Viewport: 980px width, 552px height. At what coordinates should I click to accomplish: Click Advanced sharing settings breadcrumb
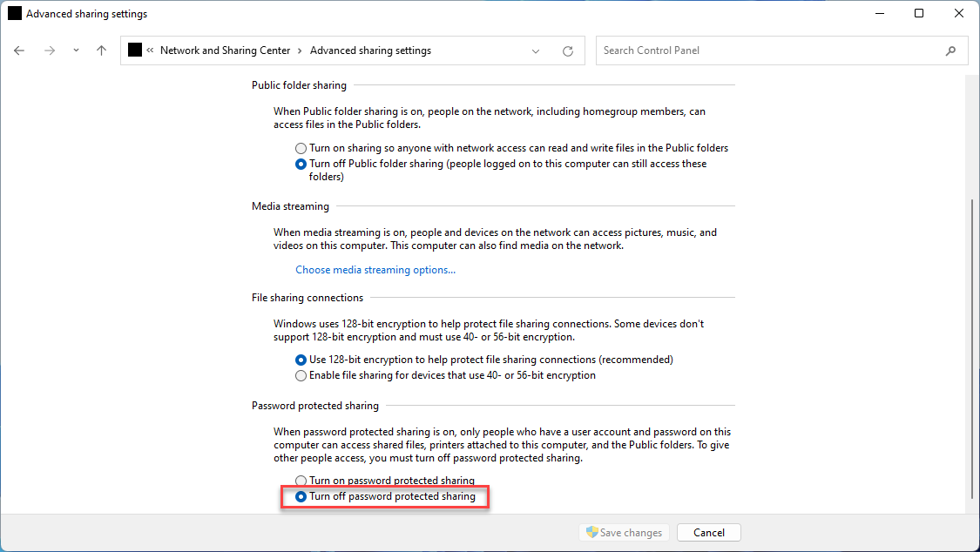(x=370, y=50)
